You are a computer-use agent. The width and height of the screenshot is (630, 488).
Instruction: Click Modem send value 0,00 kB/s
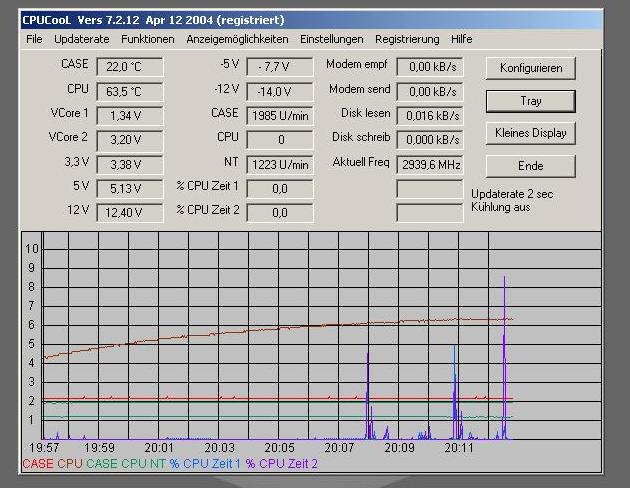tap(430, 92)
